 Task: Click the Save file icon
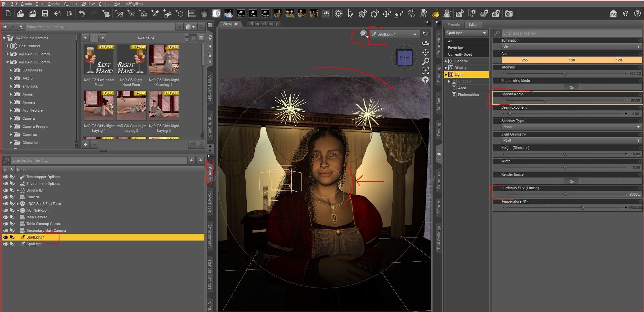coord(45,13)
